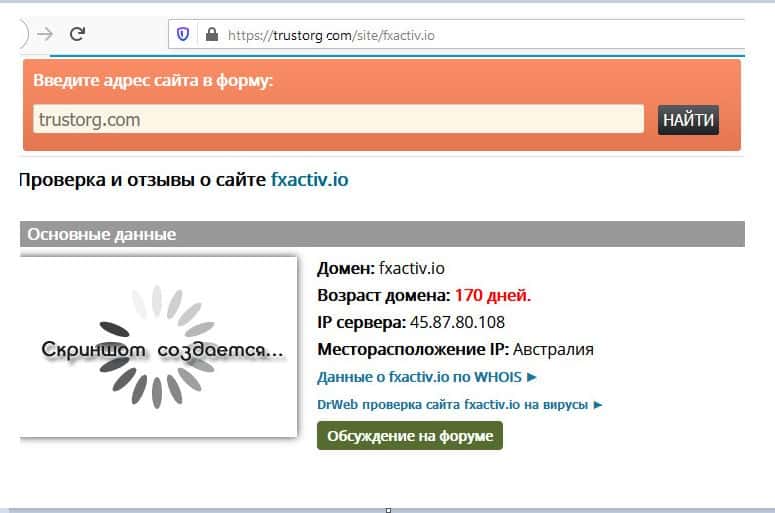Click the trustorg.com site address field
This screenshot has width=775, height=513.
339,119
